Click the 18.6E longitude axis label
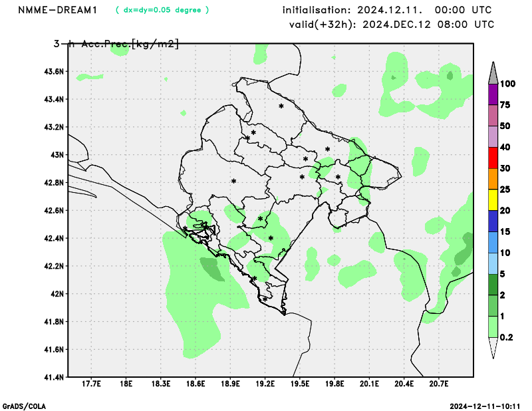The width and height of the screenshot is (532, 411). click(196, 384)
